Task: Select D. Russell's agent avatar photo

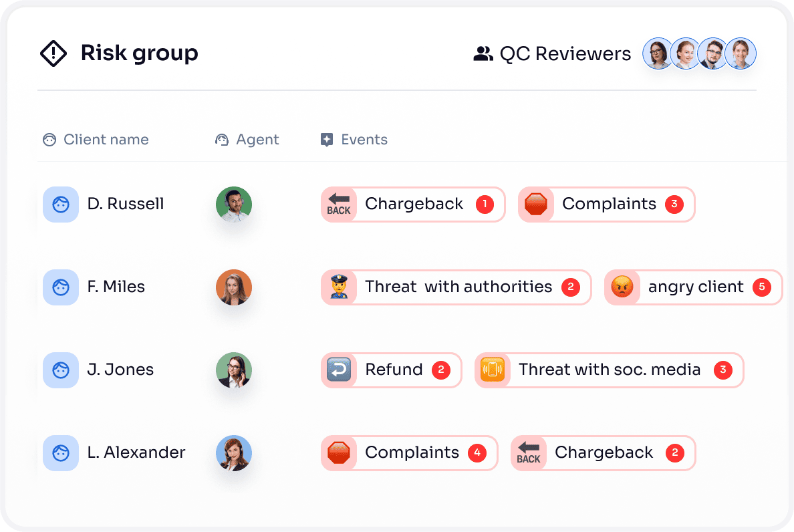Action: click(234, 204)
